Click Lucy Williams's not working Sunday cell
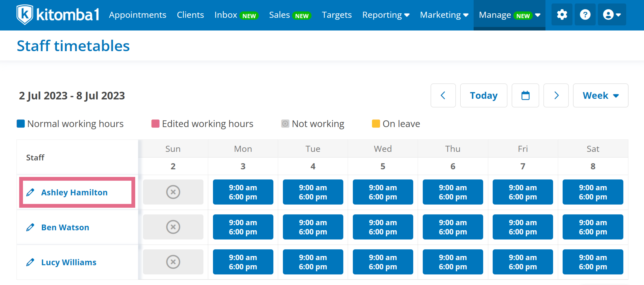 tap(173, 262)
